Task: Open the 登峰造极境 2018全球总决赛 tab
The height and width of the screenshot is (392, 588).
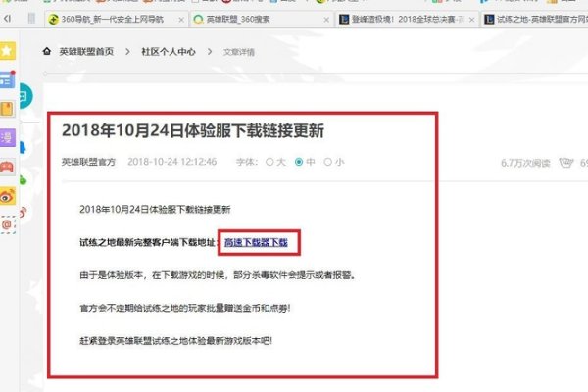Action: pos(402,19)
